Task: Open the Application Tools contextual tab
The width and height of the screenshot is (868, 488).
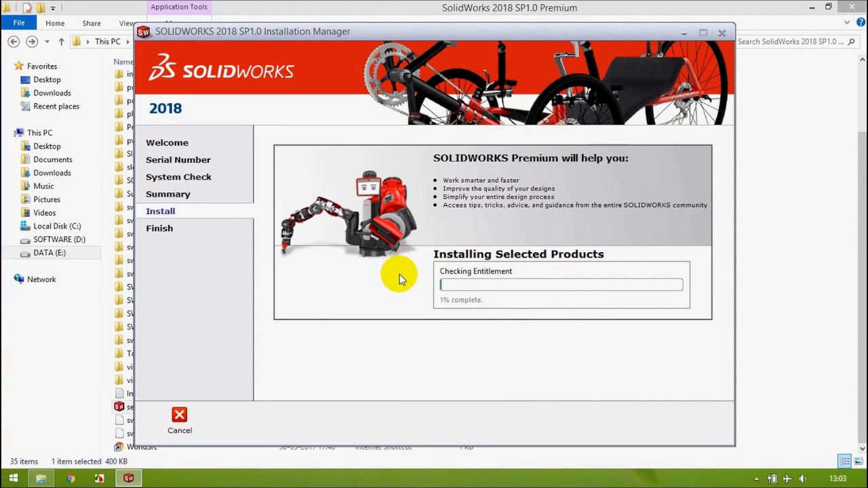Action: tap(179, 7)
